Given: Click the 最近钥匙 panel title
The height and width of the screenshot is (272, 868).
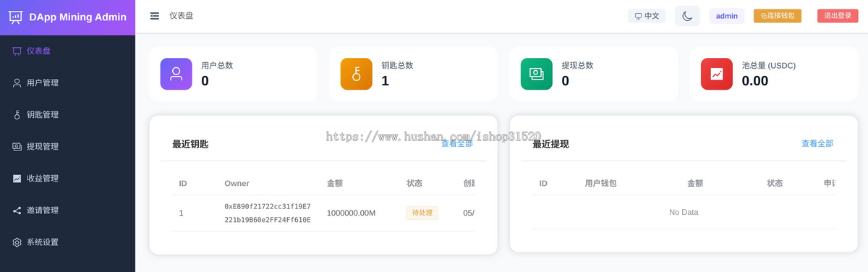Looking at the screenshot, I should (x=190, y=144).
